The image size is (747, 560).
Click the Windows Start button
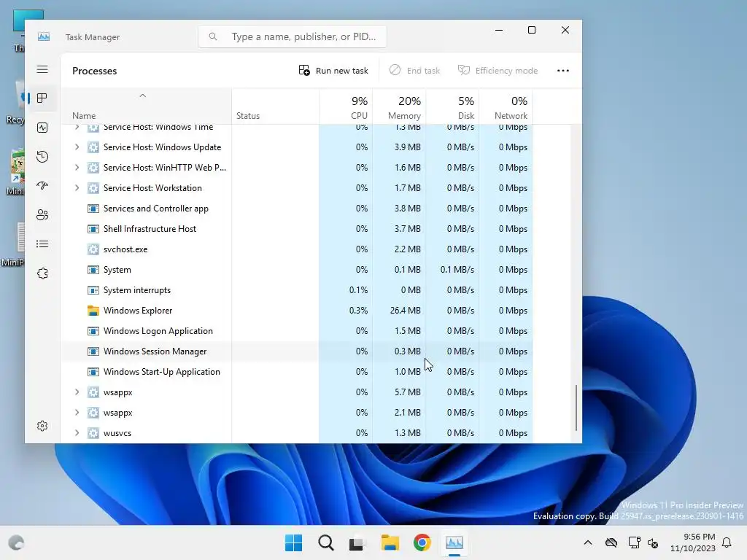tap(293, 542)
